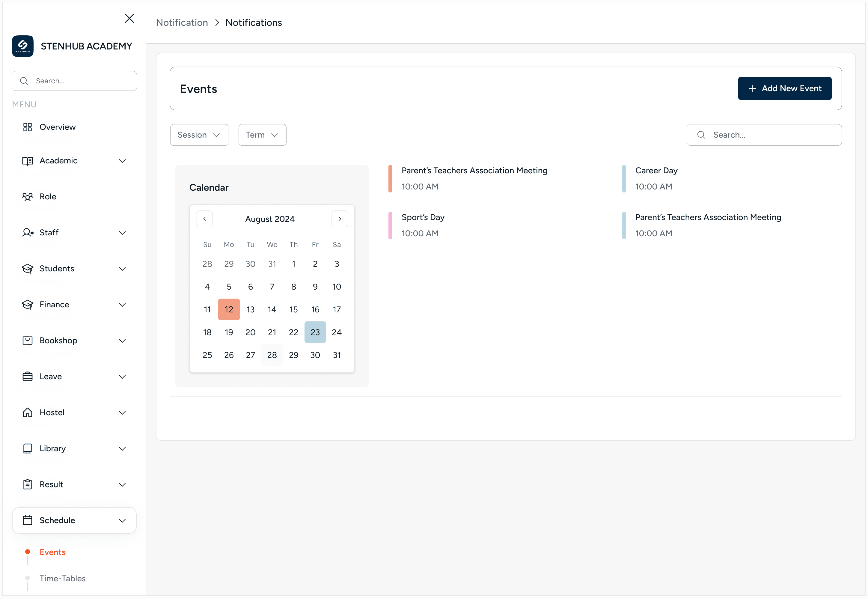The width and height of the screenshot is (868, 599).
Task: Click the Role people icon
Action: tap(27, 197)
